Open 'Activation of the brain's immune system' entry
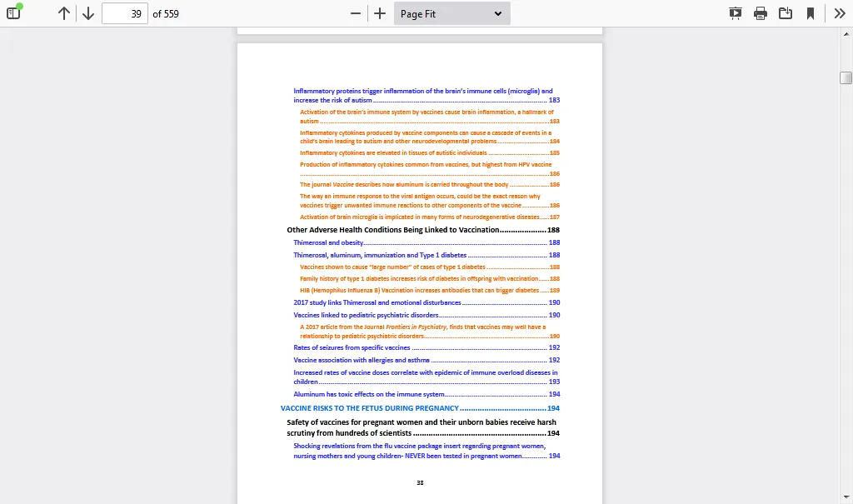 pyautogui.click(x=430, y=117)
